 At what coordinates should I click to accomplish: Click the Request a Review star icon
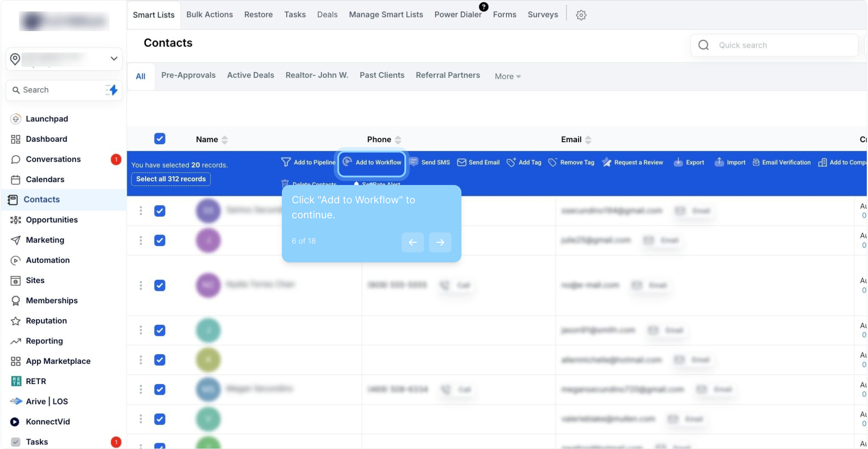pyautogui.click(x=607, y=162)
